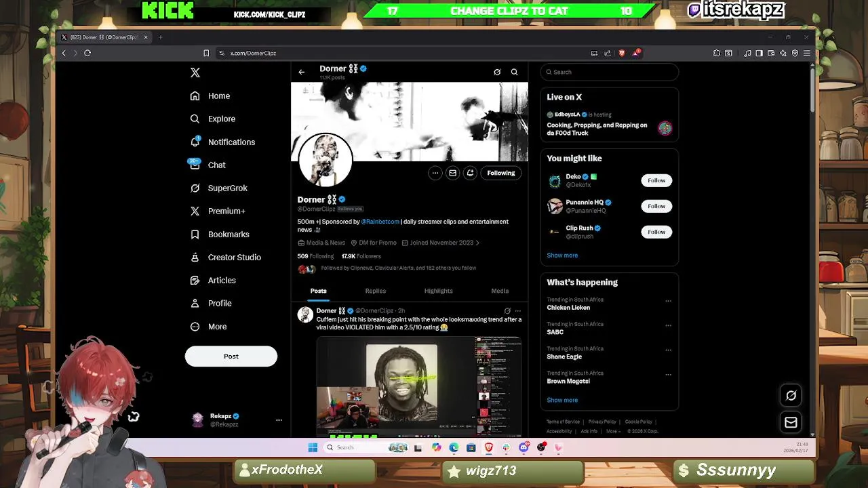Follow Punannie HQ
The image size is (868, 488).
656,206
